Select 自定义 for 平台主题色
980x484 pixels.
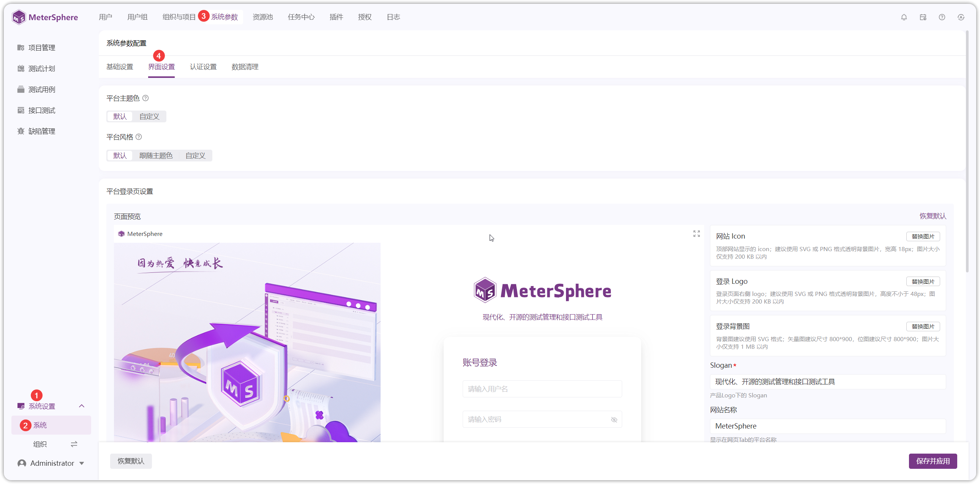149,116
